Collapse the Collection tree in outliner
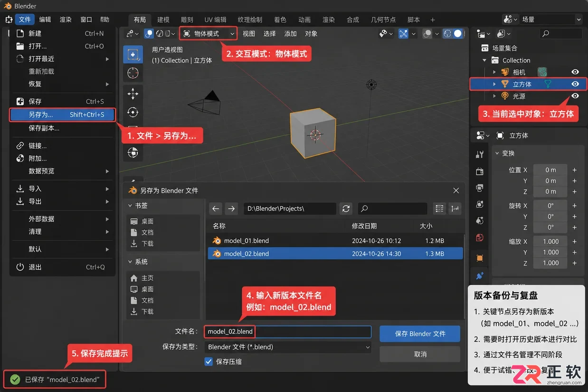Screen dimensions: 588x392 coord(484,60)
